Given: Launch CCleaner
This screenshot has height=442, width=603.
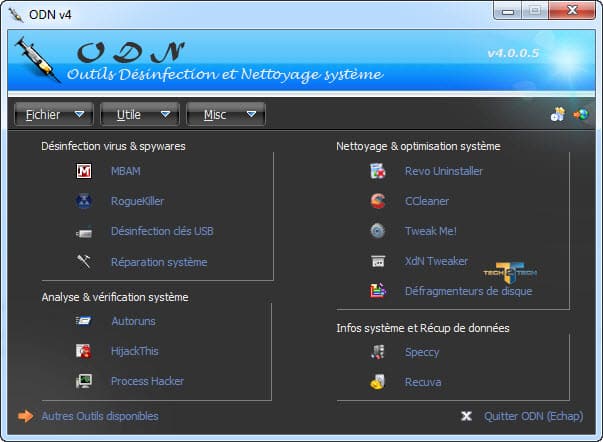Looking at the screenshot, I should pos(427,201).
